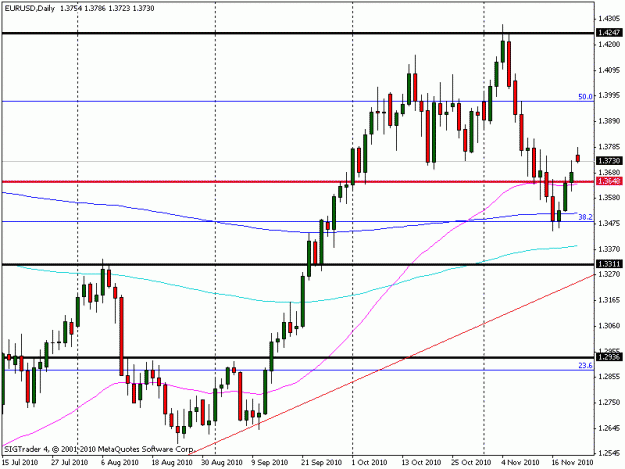Select the 1.2545 price axis value
The width and height of the screenshot is (625, 469).
point(609,453)
